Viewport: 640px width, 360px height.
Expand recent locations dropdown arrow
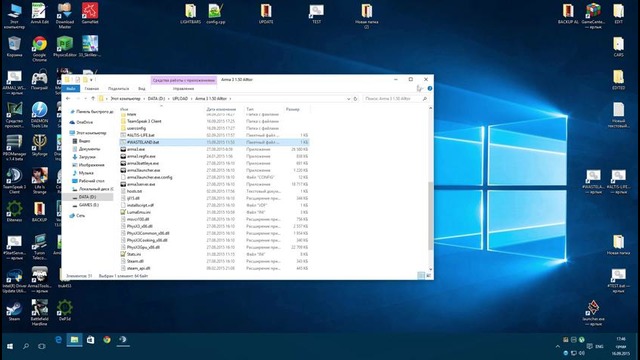click(85, 98)
